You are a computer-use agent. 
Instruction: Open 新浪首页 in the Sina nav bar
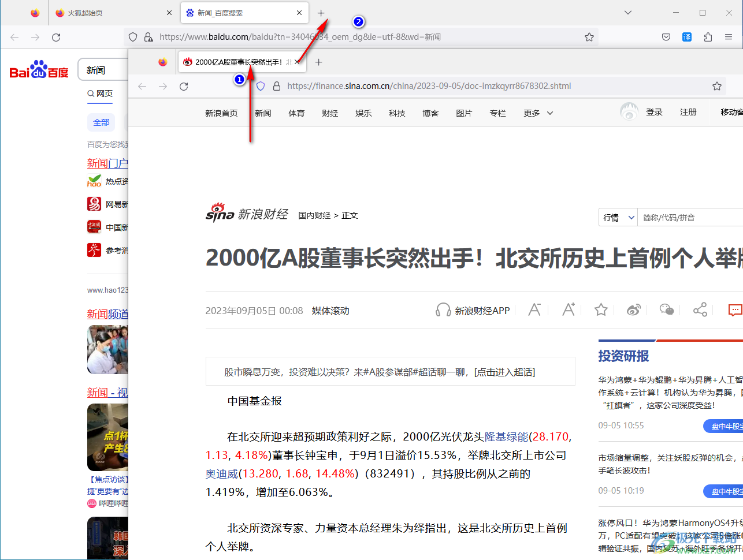tap(221, 113)
